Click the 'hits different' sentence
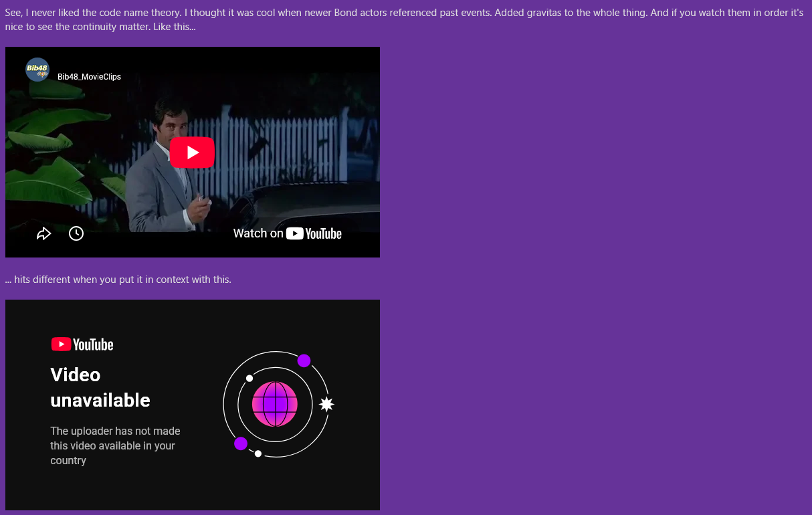This screenshot has height=515, width=812. [x=118, y=280]
